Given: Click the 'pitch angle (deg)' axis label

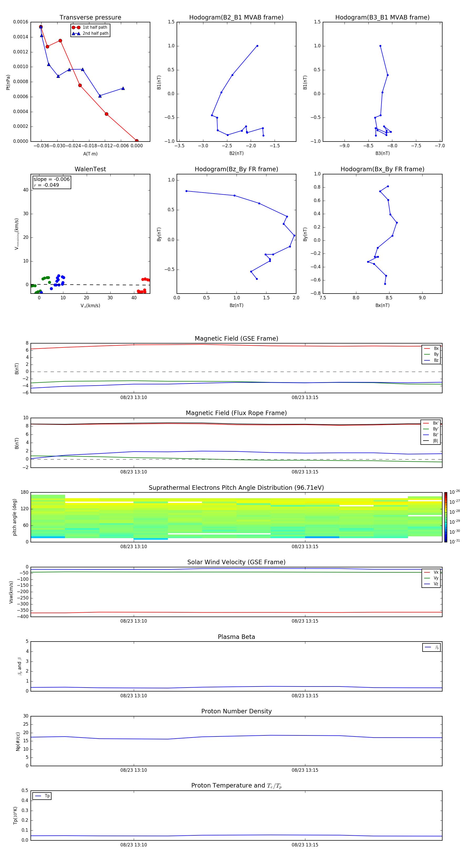Looking at the screenshot, I should (14, 517).
